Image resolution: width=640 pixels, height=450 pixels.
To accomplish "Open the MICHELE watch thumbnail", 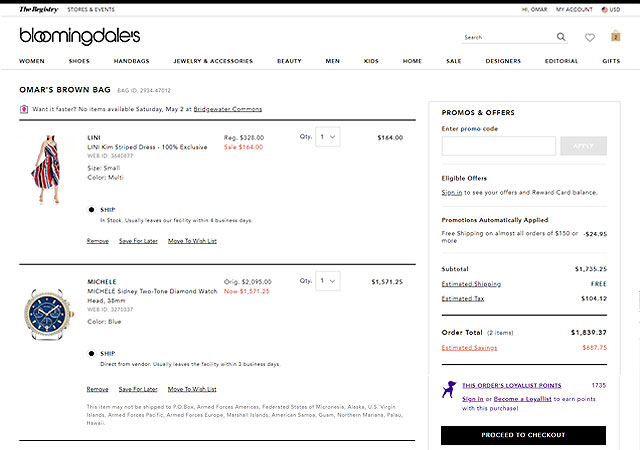I will [x=49, y=314].
